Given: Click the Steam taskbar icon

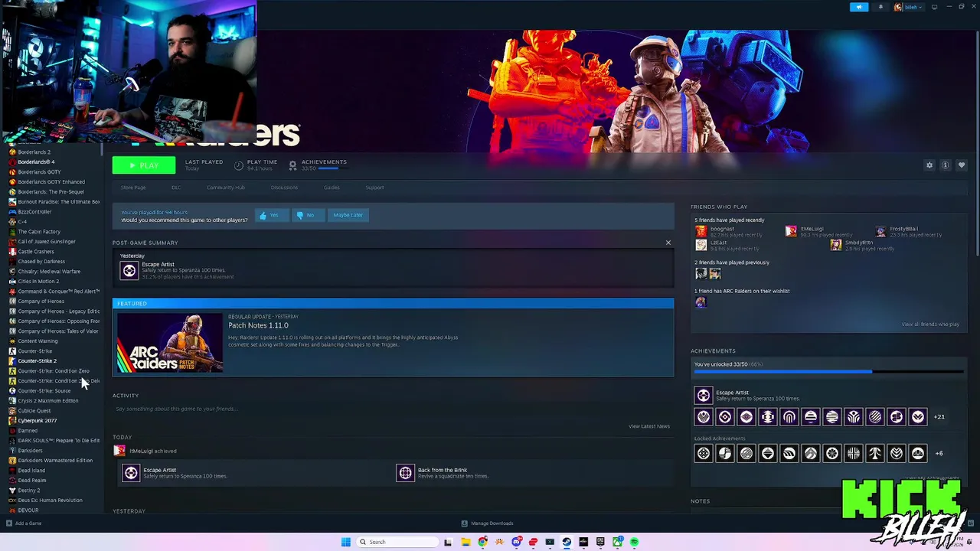Looking at the screenshot, I should [x=567, y=542].
